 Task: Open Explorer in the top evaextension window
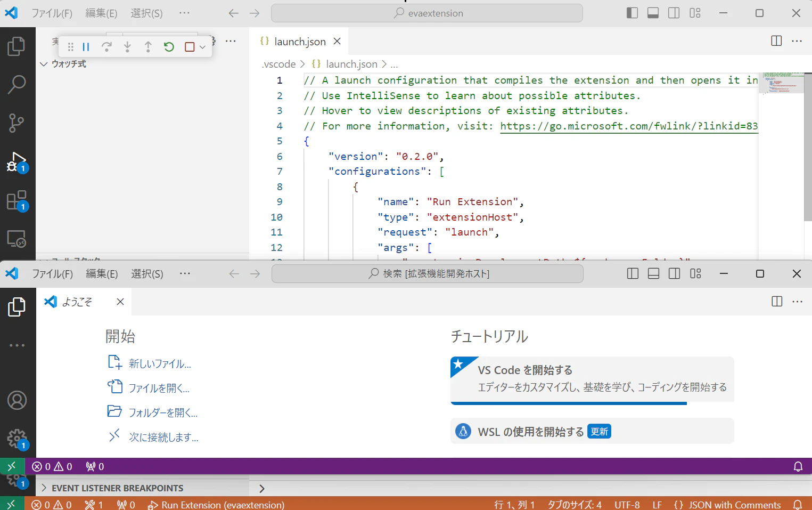point(17,46)
